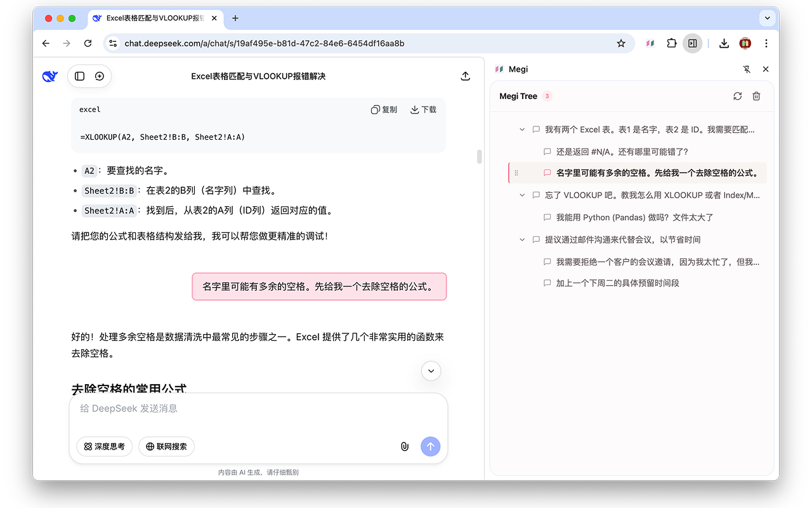Screen dimensions: 812x508
Task: Click the conversation title Excel表格匹配与VLOOKUP报错解决
Action: click(258, 76)
